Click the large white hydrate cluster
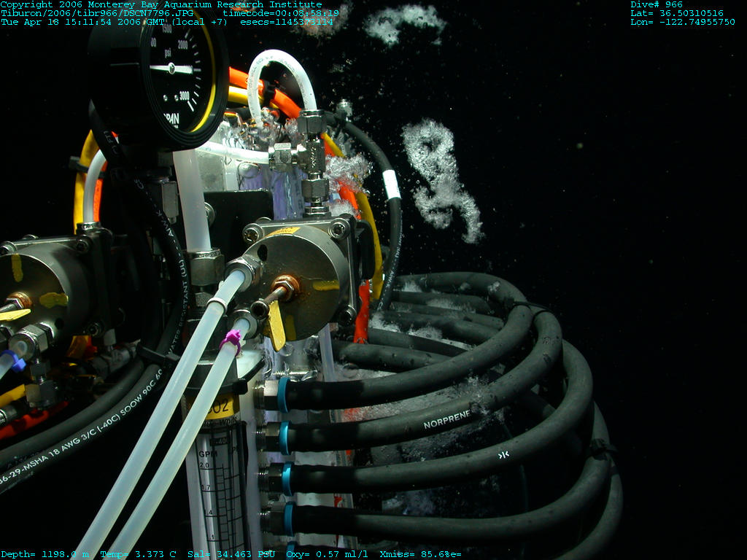The image size is (747, 560). 441,179
